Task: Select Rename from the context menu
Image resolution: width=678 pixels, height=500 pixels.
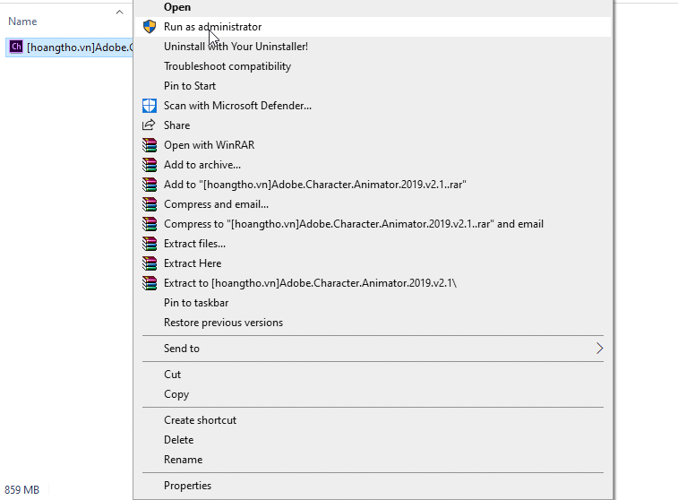Action: point(373,459)
